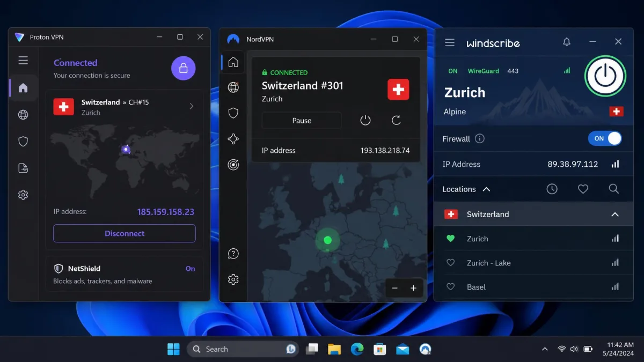
Task: Open Windows Start button
Action: point(173,349)
